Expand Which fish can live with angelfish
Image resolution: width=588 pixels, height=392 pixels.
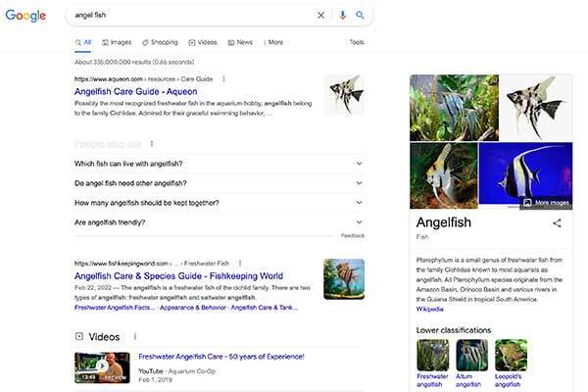(x=220, y=164)
